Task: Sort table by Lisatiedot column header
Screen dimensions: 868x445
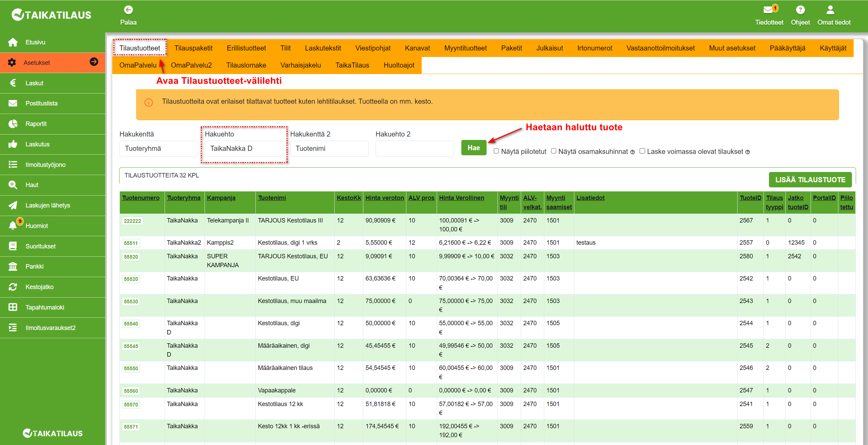Action: [x=590, y=198]
